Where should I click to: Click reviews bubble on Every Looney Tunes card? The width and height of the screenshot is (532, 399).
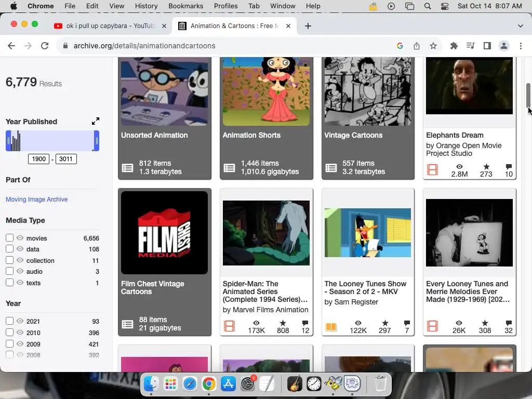[x=509, y=323]
